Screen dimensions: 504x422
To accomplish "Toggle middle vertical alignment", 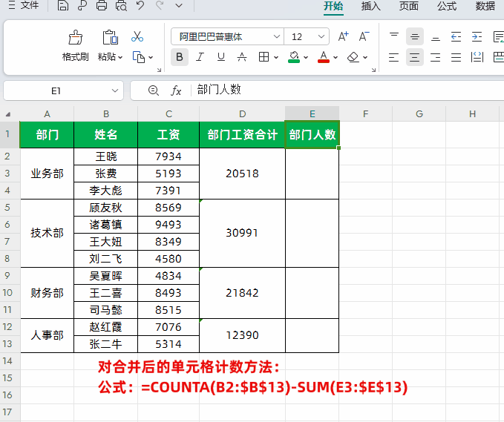I will tap(415, 36).
